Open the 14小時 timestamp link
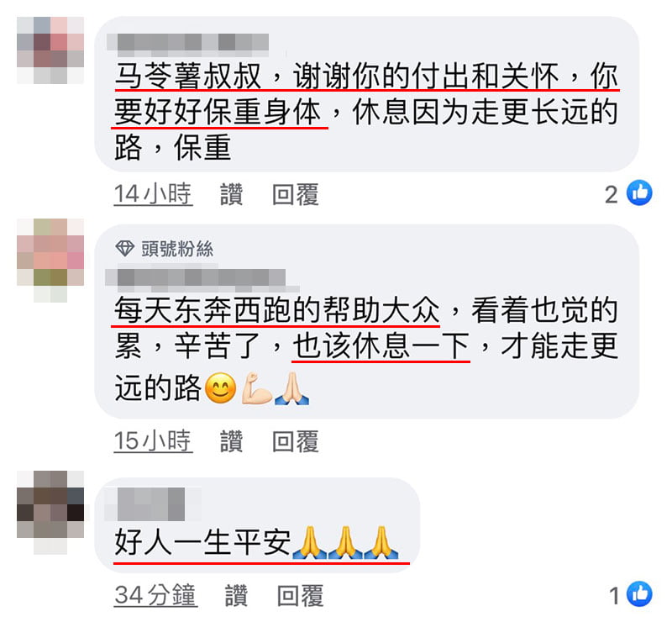Screen dimensions: 672x622 pos(153,194)
